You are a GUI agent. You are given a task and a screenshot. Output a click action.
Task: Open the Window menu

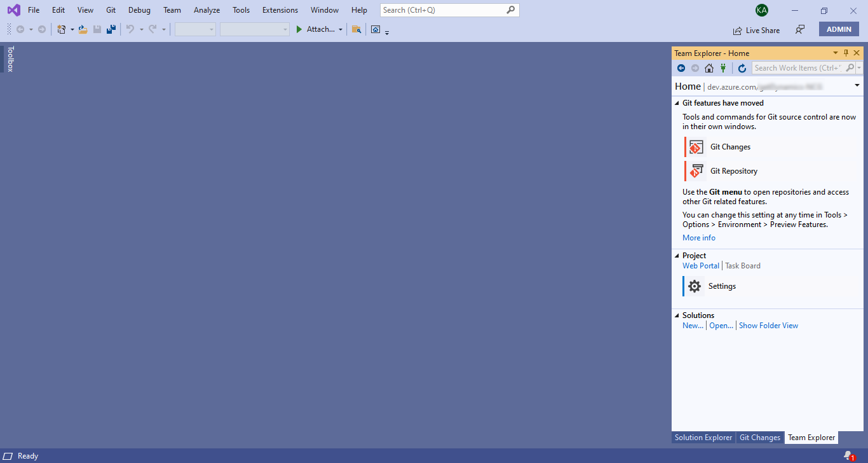325,10
